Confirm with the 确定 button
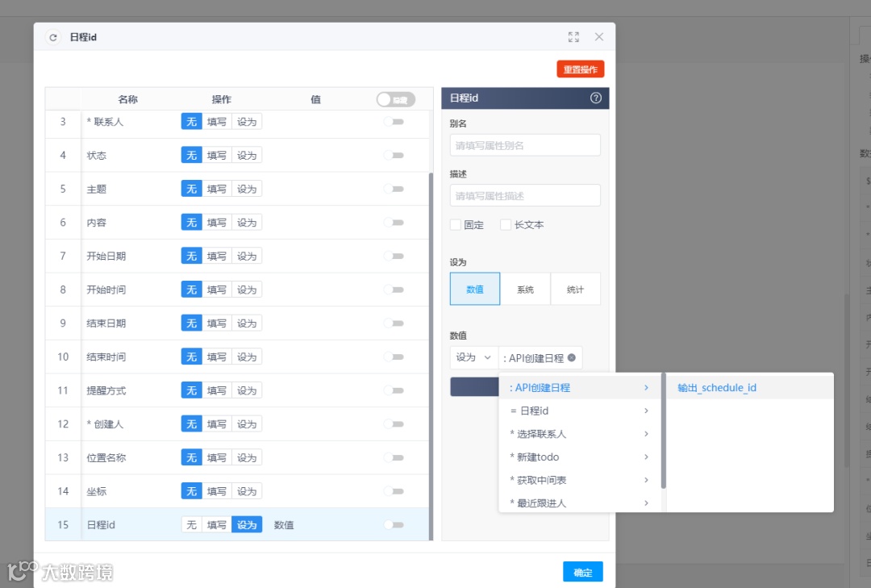Viewport: 871px width, 588px height. coord(582,572)
